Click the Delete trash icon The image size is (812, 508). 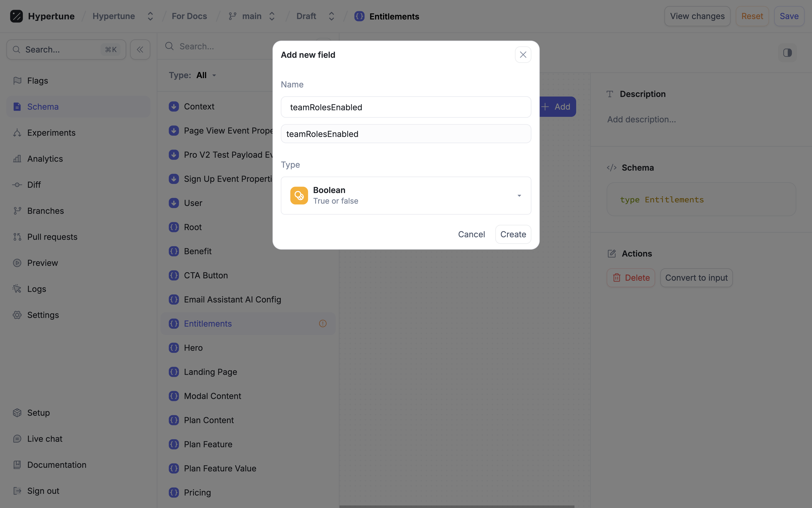[617, 278]
